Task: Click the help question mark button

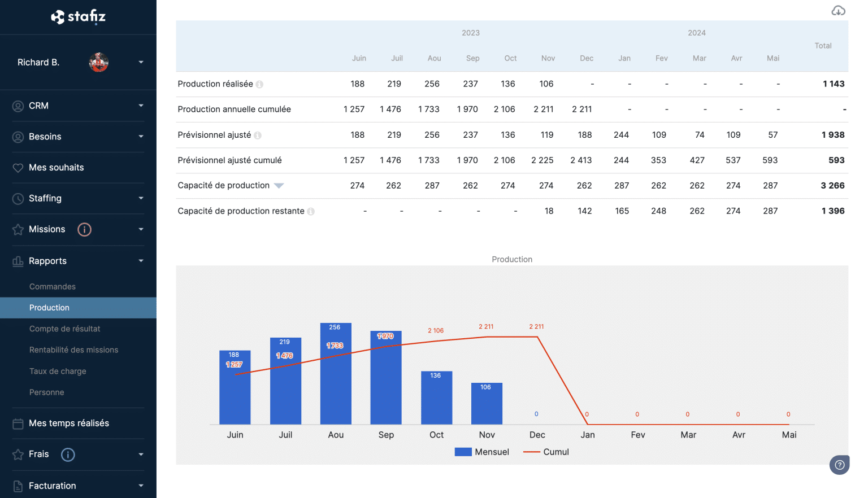Action: pos(839,464)
